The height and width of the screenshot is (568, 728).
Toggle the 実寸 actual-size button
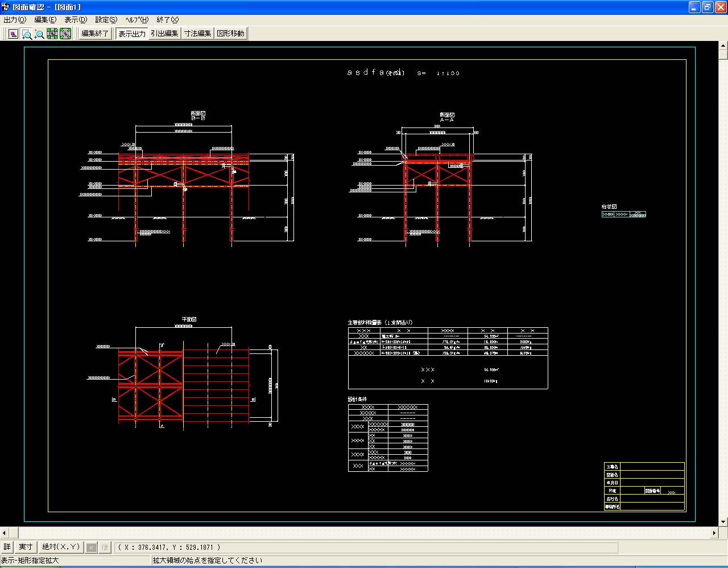coord(26,547)
